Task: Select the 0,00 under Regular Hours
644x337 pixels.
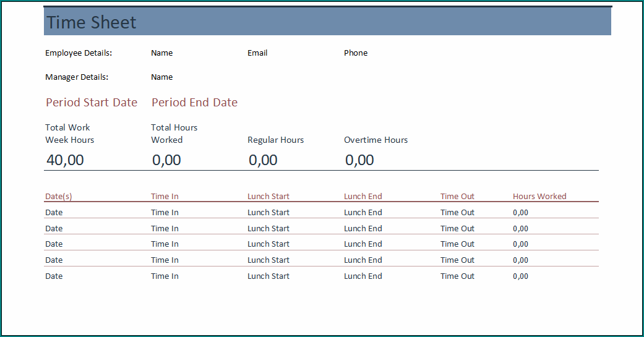Action: point(264,160)
